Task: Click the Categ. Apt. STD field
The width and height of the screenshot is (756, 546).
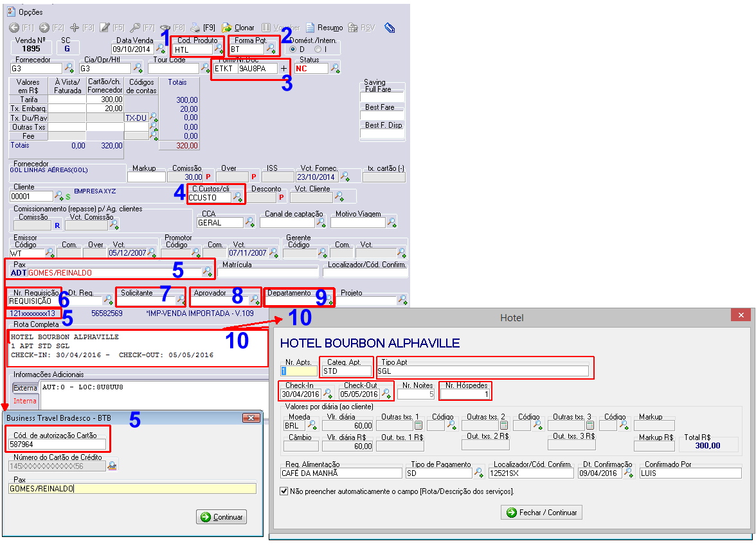Action: [346, 371]
